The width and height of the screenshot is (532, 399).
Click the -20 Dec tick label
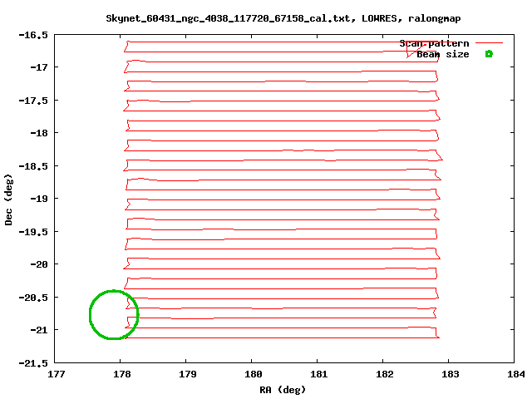click(x=39, y=264)
